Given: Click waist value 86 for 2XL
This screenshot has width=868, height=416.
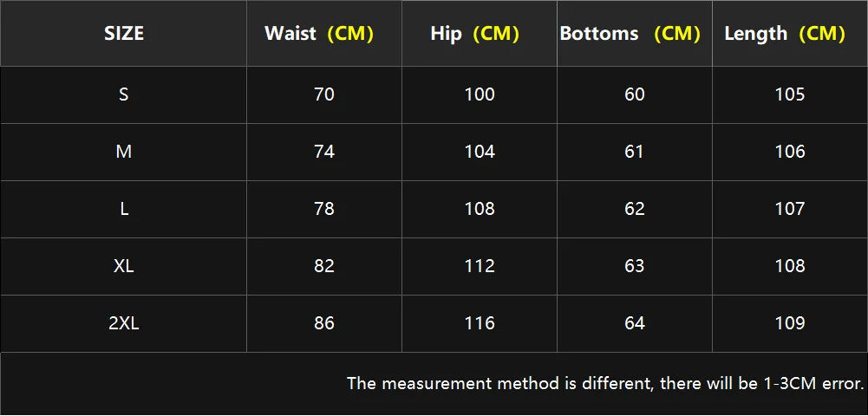Looking at the screenshot, I should pos(323,323).
